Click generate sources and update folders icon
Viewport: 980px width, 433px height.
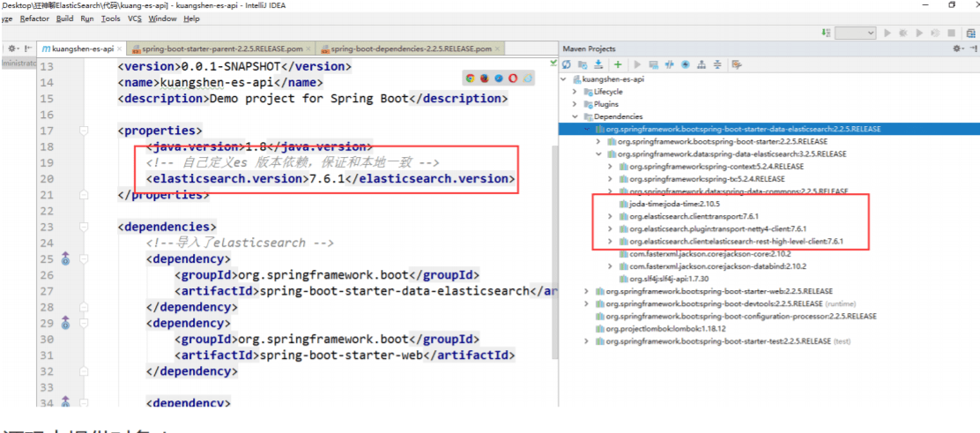(x=583, y=64)
